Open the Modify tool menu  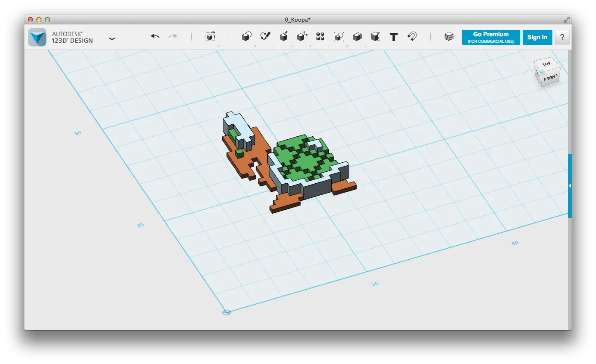pyautogui.click(x=302, y=37)
